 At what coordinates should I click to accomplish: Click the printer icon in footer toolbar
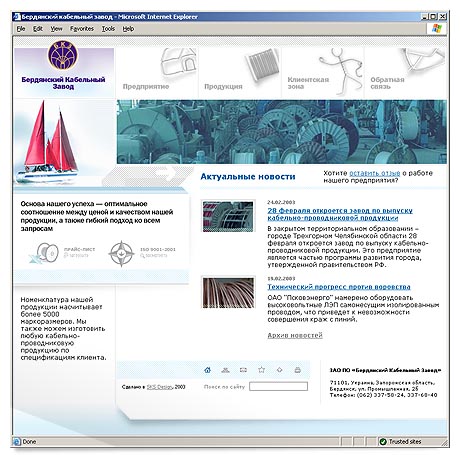[x=298, y=370]
